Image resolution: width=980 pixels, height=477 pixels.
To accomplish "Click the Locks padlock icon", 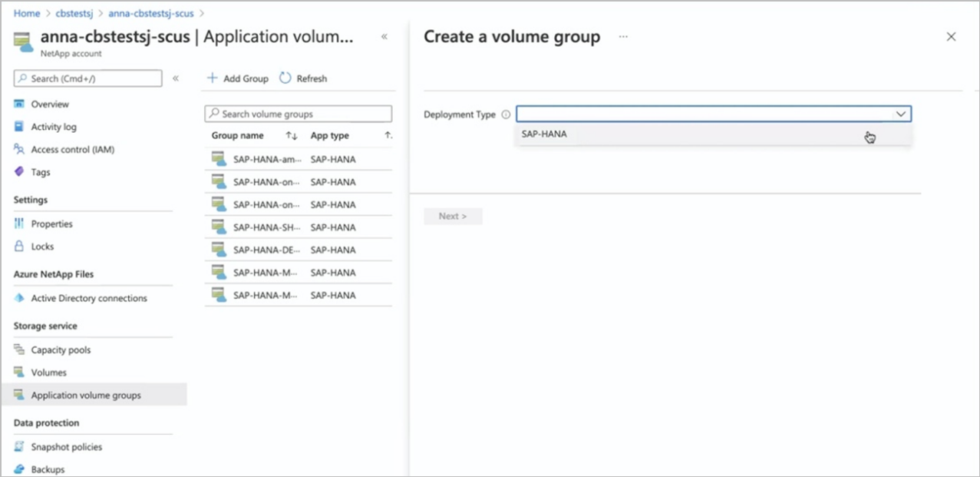I will point(19,247).
